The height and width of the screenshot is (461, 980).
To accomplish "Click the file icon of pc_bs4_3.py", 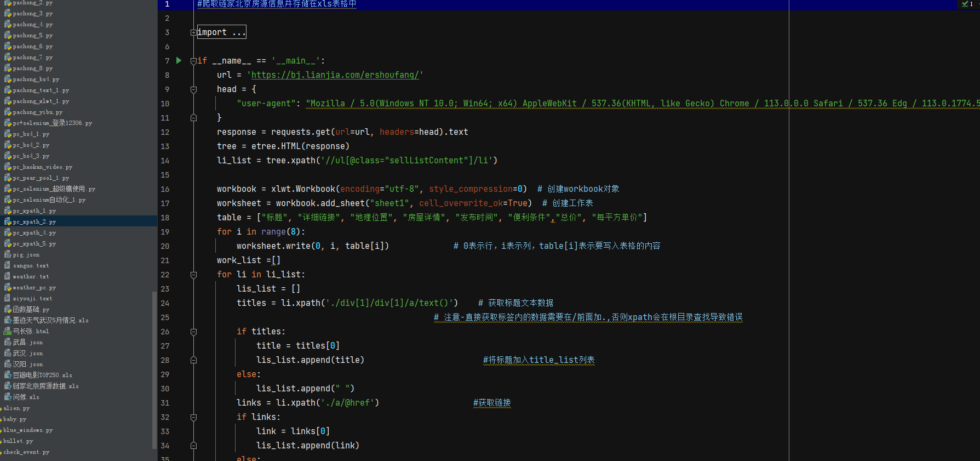I will 8,156.
